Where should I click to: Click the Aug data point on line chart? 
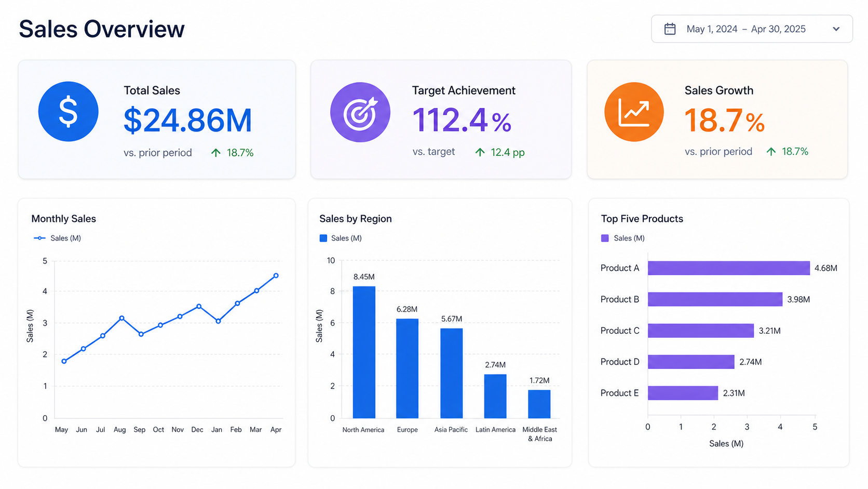[121, 318]
